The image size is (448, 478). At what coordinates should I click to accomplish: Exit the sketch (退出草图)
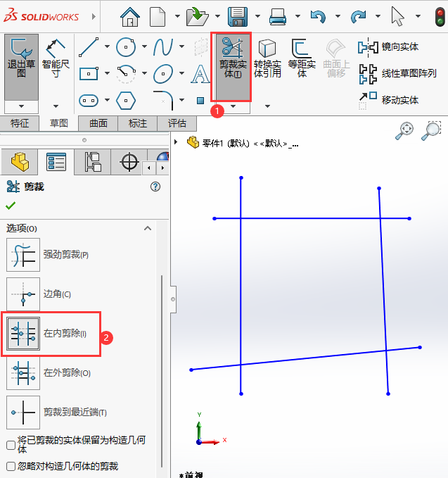[21, 67]
